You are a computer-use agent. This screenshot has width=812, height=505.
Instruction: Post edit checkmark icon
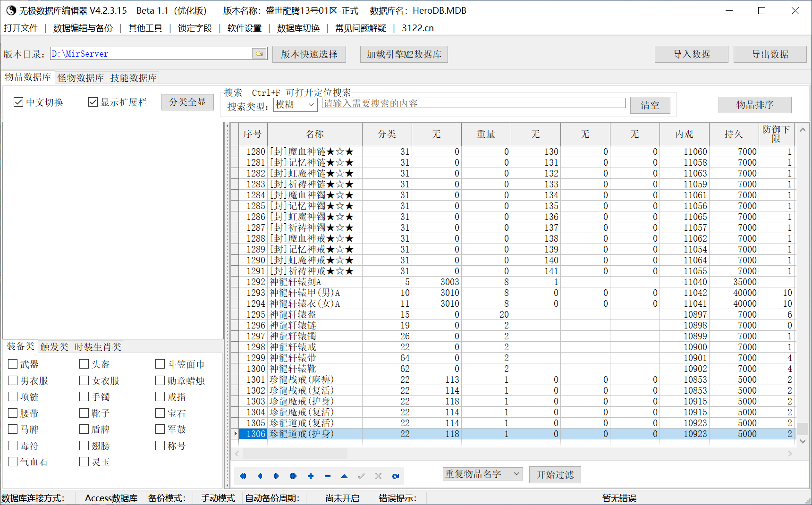click(x=362, y=476)
